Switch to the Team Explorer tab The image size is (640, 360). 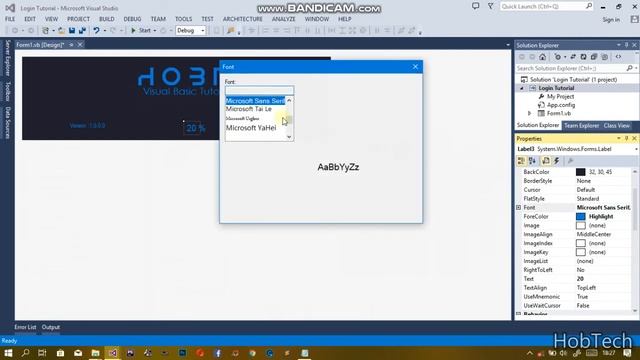(x=581, y=126)
